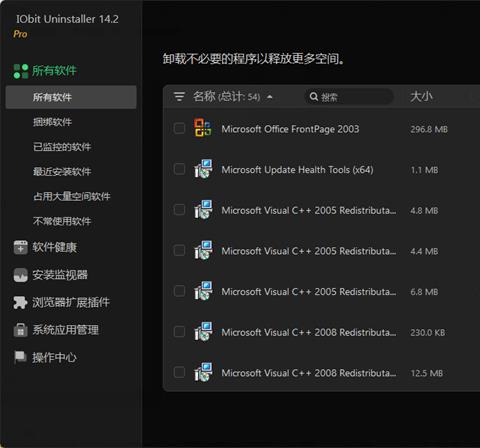
Task: Click the sort arrow next to 名称 (总计: 54)
Action: pyautogui.click(x=270, y=97)
